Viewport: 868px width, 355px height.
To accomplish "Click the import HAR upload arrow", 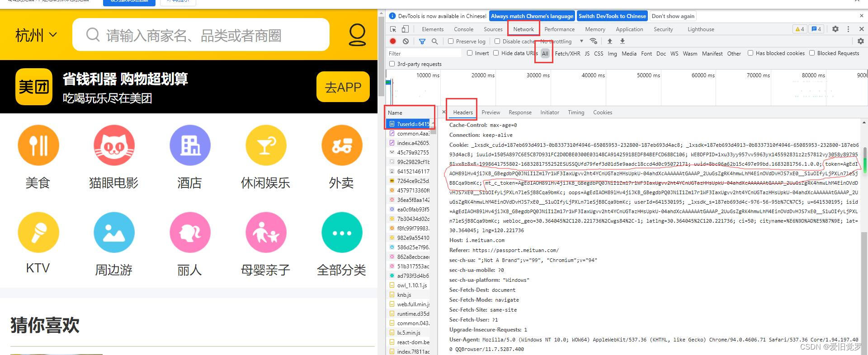I will coord(609,41).
